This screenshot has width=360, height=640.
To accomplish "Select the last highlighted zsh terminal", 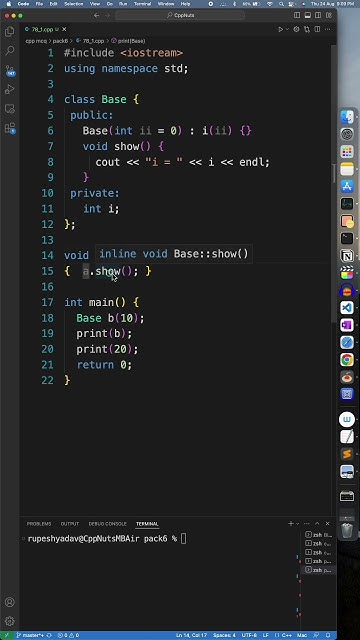I will click(319, 570).
